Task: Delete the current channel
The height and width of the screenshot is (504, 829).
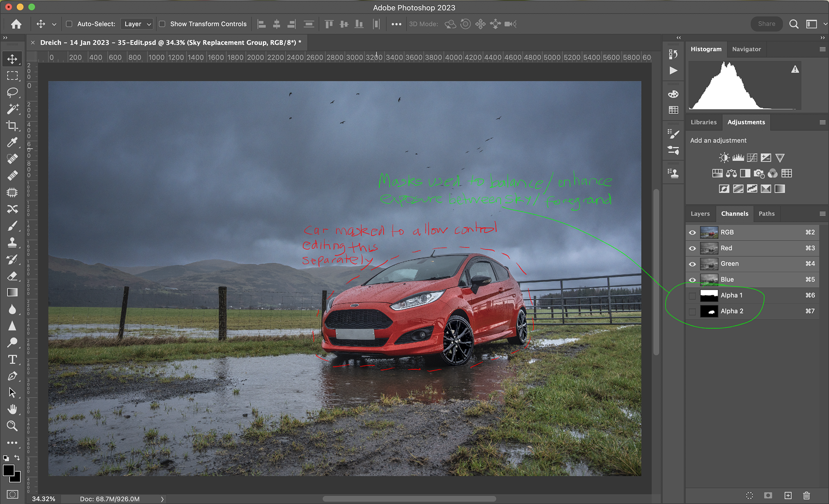Action: click(x=807, y=495)
